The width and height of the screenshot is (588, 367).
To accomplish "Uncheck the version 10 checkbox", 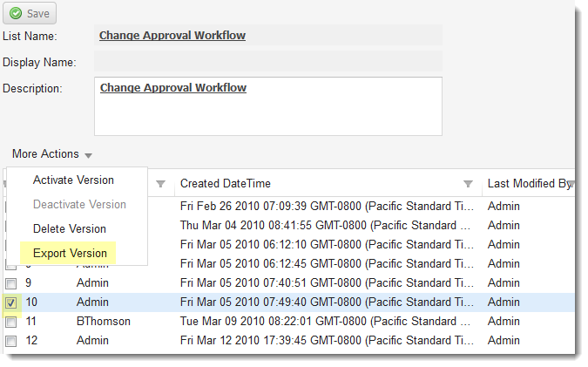I will pyautogui.click(x=11, y=302).
